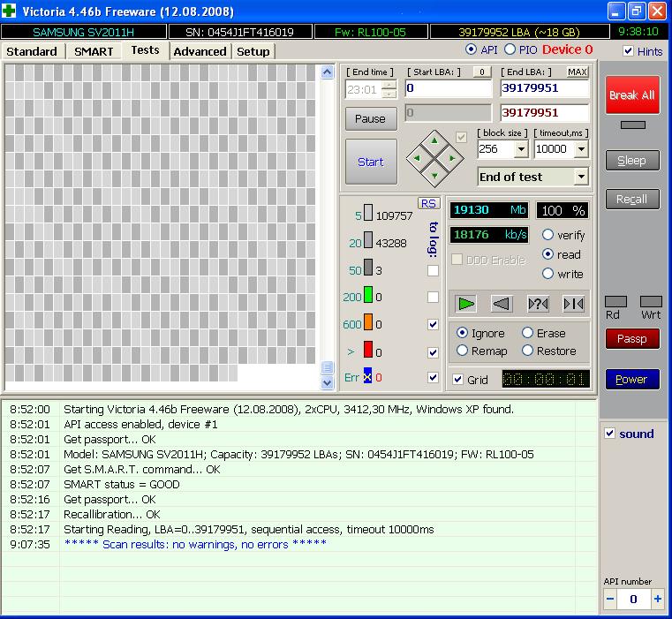672x619 pixels.
Task: Select the butterfly scan mode icon
Action: (573, 304)
